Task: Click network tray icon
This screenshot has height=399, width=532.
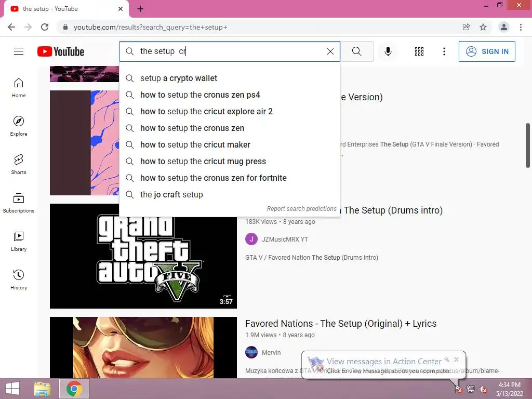Action: pyautogui.click(x=471, y=389)
